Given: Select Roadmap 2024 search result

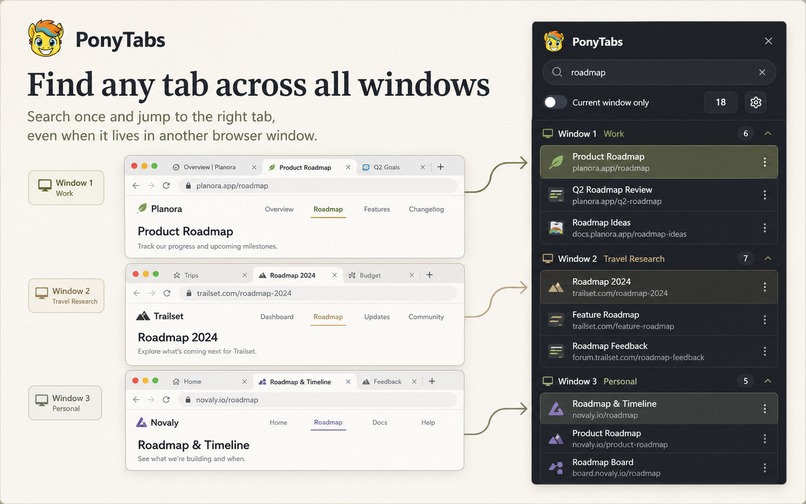Looking at the screenshot, I should (658, 287).
